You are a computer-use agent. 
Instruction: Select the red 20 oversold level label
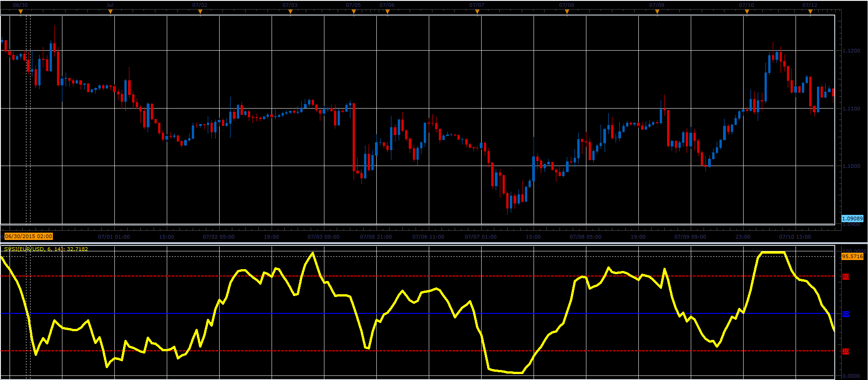(846, 351)
